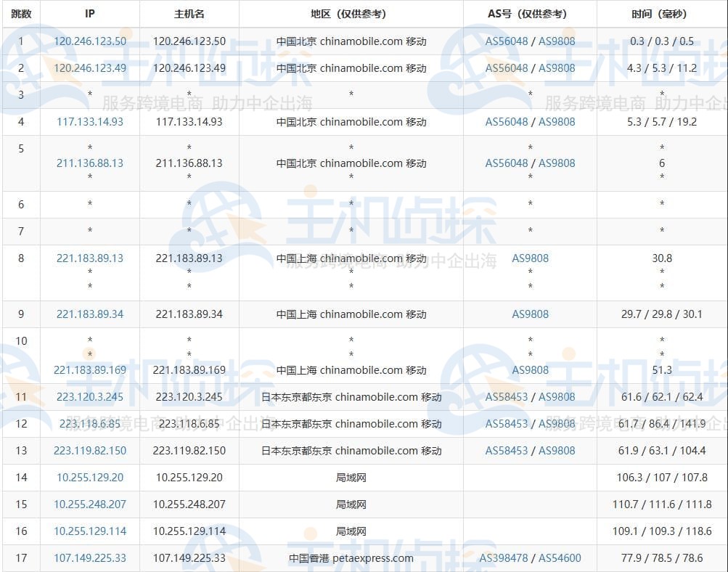Click the Tokyo hop IP 223.120.3.245
The width and height of the screenshot is (728, 572).
coord(89,396)
